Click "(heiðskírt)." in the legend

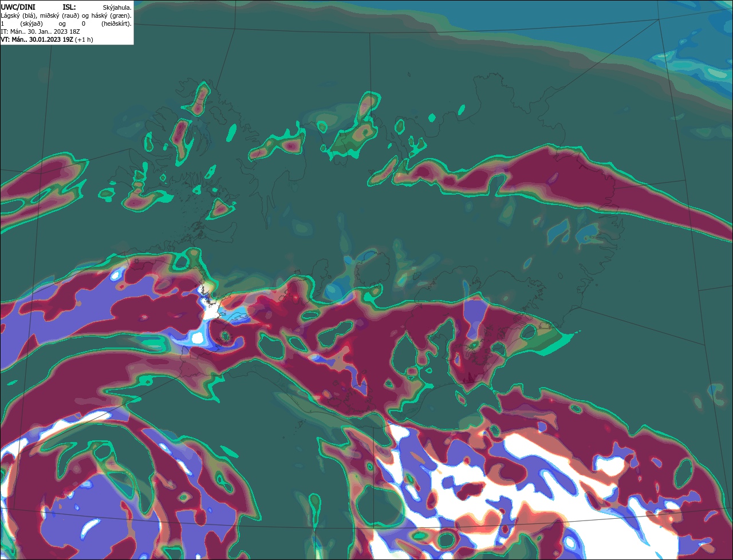point(116,23)
